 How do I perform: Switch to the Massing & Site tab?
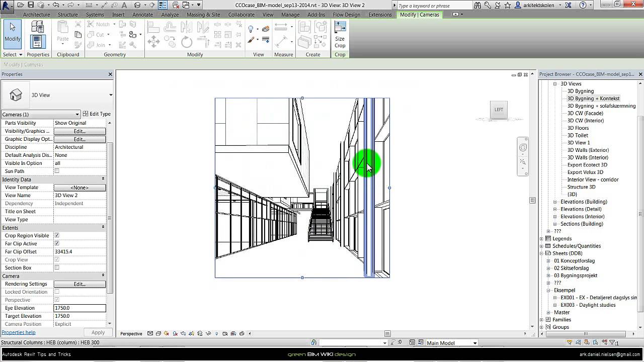(x=203, y=15)
